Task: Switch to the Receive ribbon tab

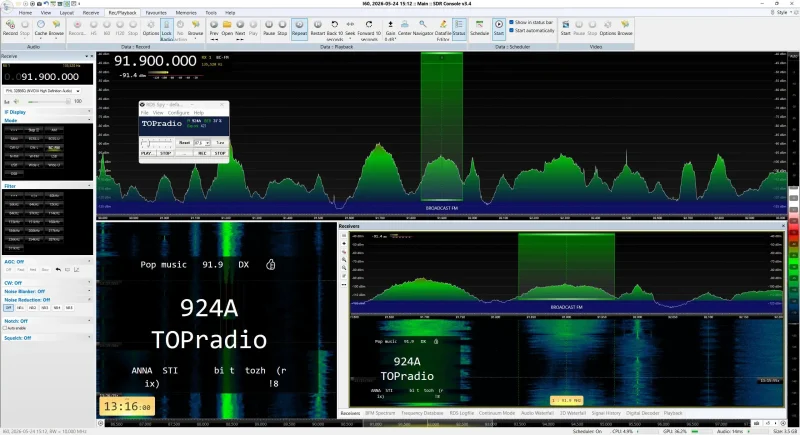Action: point(91,13)
